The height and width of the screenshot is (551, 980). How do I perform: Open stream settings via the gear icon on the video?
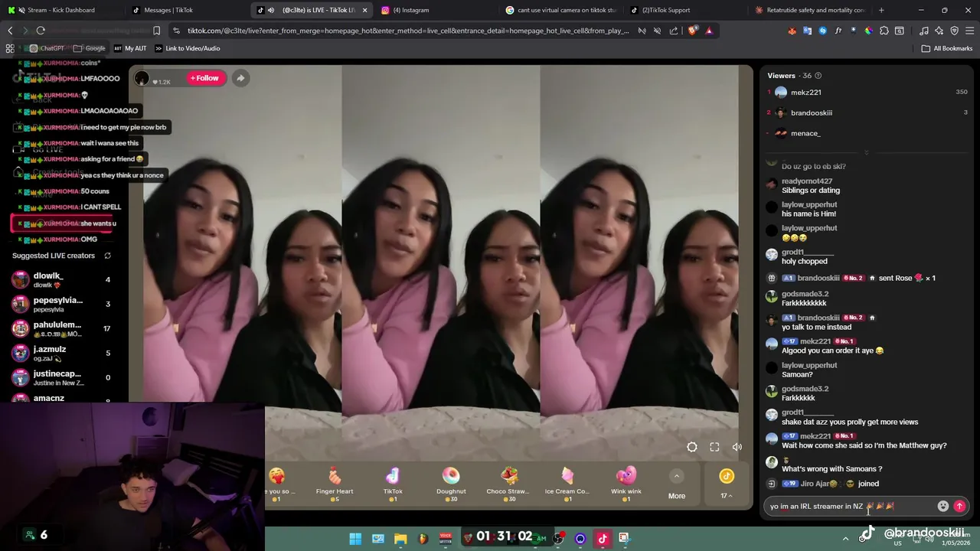coord(692,447)
